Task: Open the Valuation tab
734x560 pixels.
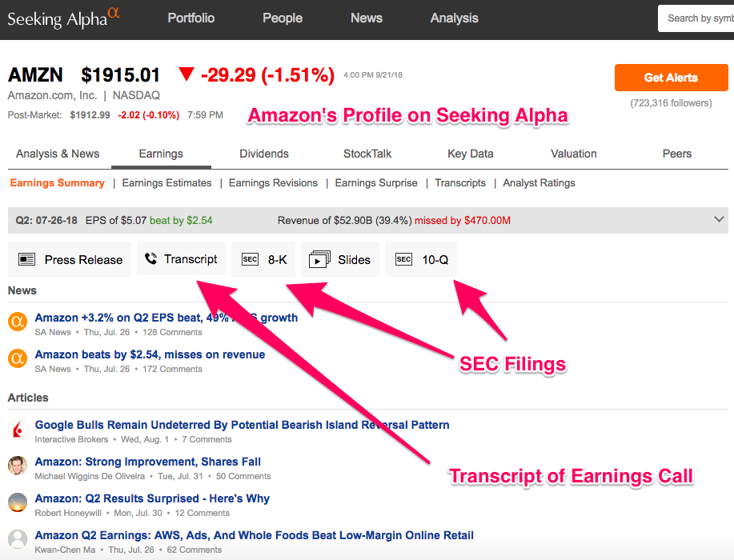Action: click(x=573, y=154)
